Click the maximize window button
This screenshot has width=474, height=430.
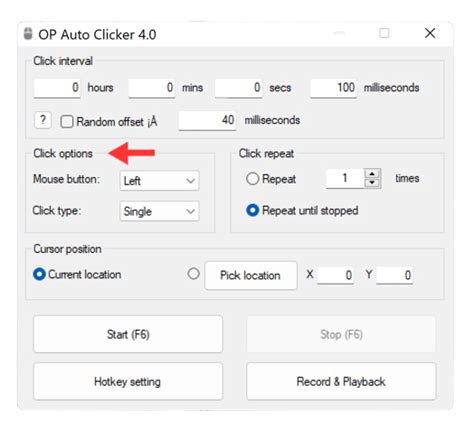tap(384, 33)
